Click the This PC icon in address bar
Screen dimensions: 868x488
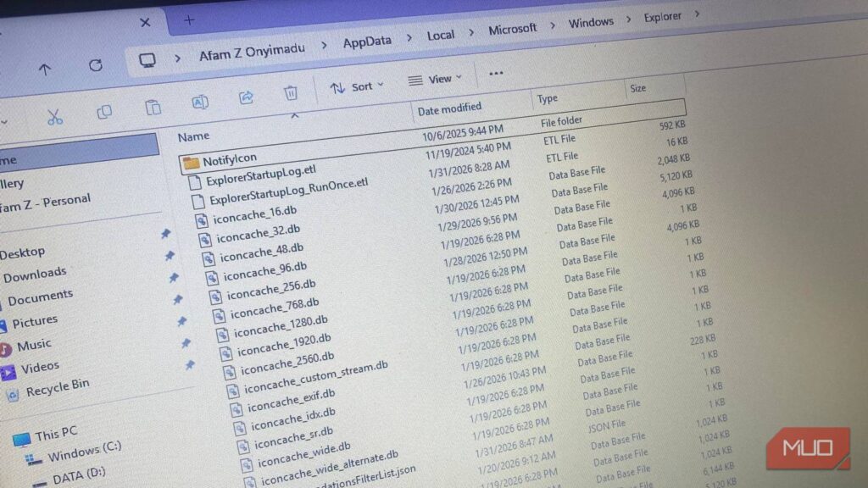pyautogui.click(x=149, y=59)
